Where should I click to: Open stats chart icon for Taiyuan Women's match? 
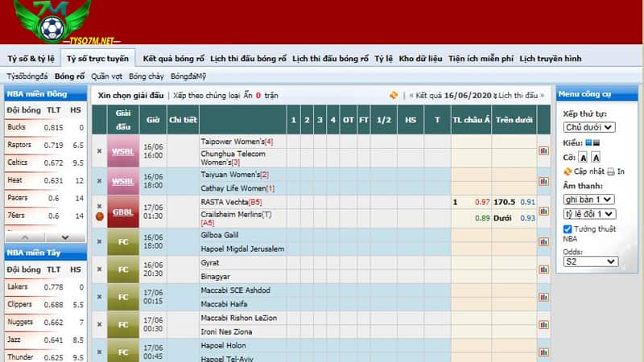(543, 181)
